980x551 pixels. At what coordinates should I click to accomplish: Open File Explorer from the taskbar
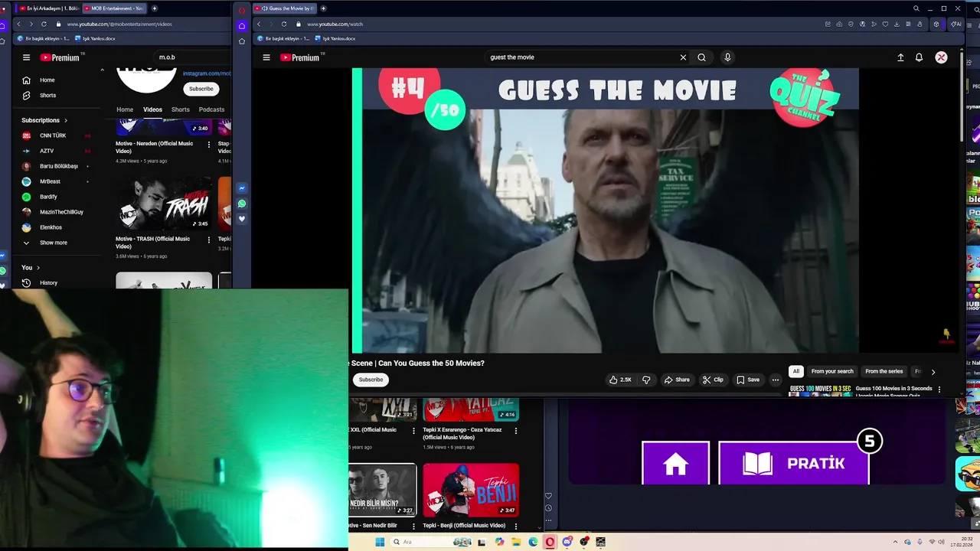[516, 542]
